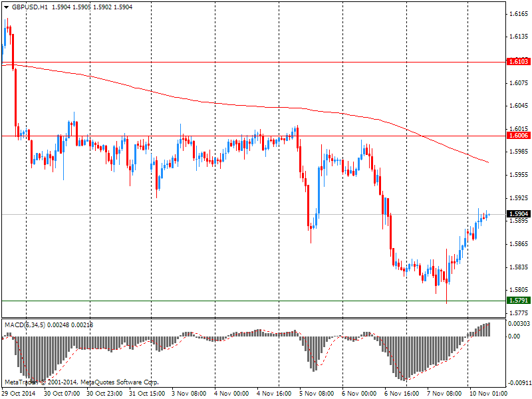Click the 4 Nov 16:00 time label
Viewport: 532px width, 399px height.
(274, 393)
